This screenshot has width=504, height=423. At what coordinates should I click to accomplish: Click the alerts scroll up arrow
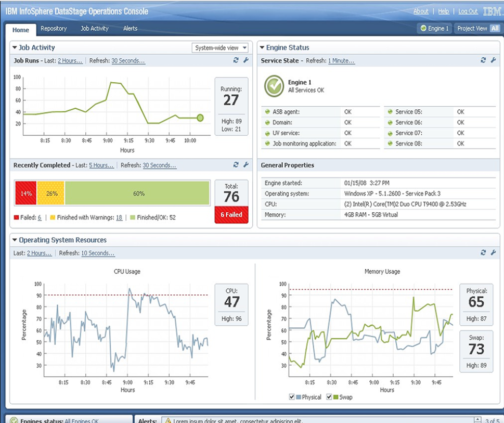477,419
